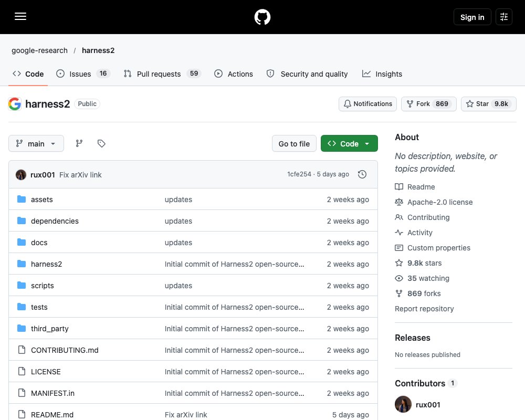Open the Releases heading link
This screenshot has width=525, height=420.
[413, 338]
